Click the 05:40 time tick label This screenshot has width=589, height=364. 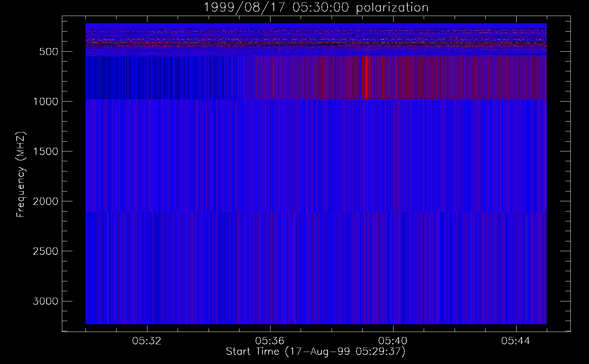[393, 341]
